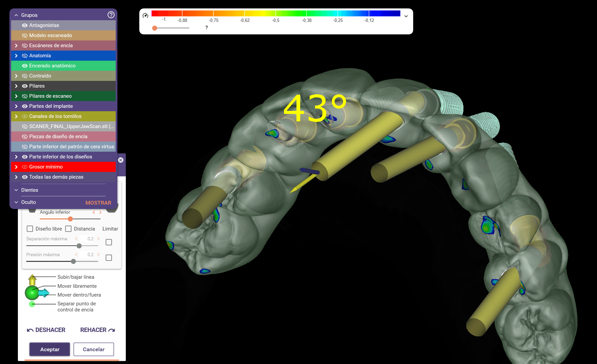Show the Anatomía group with its eye icon
This screenshot has width=597, height=364.
(x=25, y=56)
